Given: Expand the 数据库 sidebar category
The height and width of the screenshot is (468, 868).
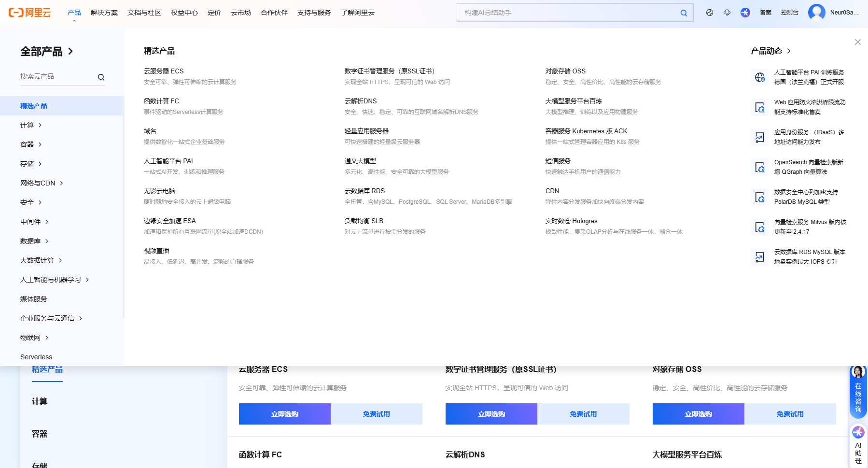Looking at the screenshot, I should point(34,241).
